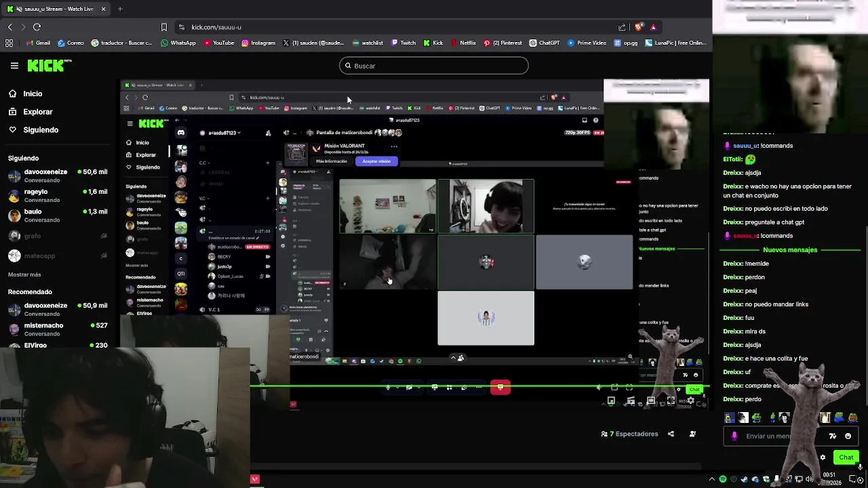This screenshot has width=868, height=488.
Task: Click chat identity microphone badge icon
Action: point(734,436)
